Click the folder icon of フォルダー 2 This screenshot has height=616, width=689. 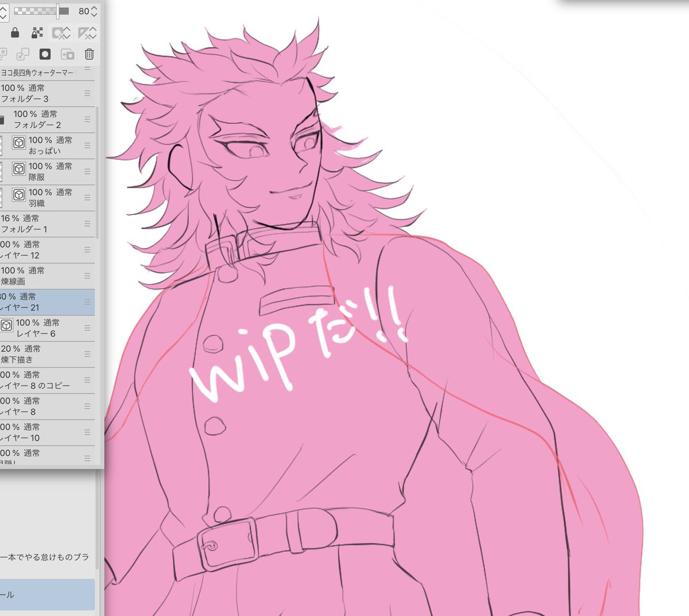click(x=2, y=120)
